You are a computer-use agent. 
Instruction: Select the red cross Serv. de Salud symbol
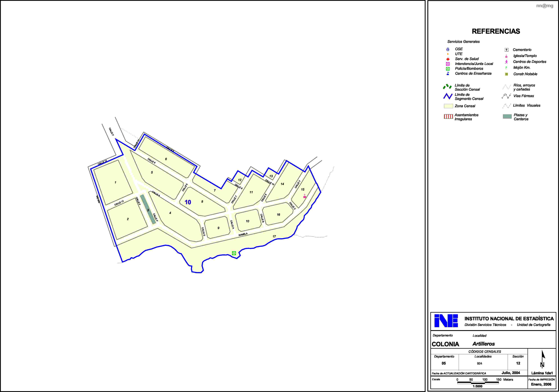448,59
